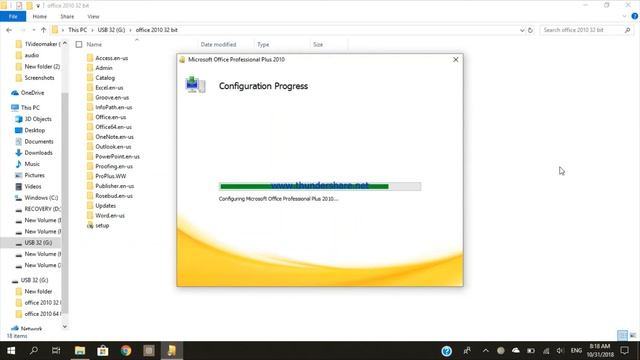Close the Office Professional Plus dialog
The image size is (640, 360).
click(x=456, y=60)
